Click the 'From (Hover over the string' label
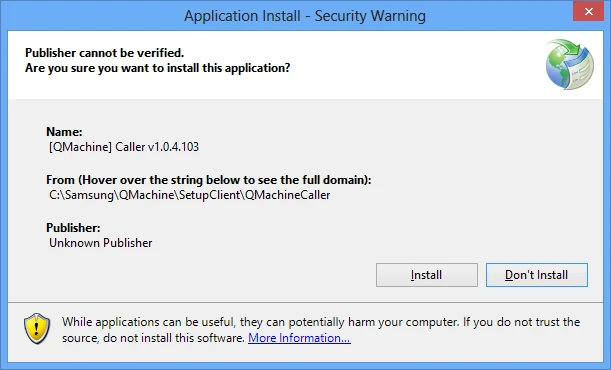The height and width of the screenshot is (370, 611). click(209, 180)
